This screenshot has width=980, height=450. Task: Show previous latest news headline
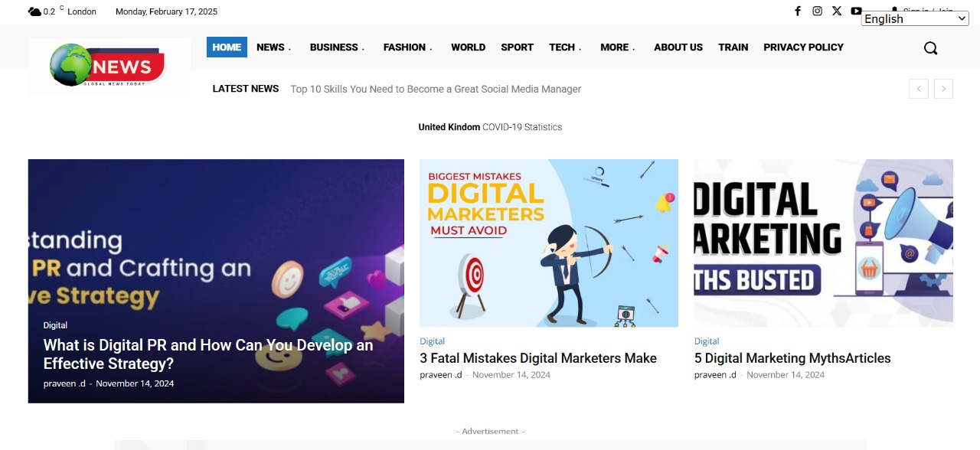point(919,89)
